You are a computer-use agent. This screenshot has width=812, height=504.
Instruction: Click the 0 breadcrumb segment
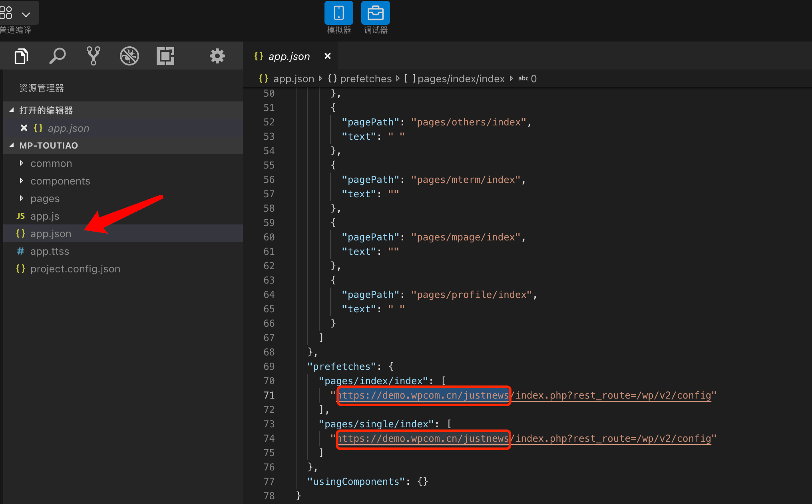tap(528, 79)
